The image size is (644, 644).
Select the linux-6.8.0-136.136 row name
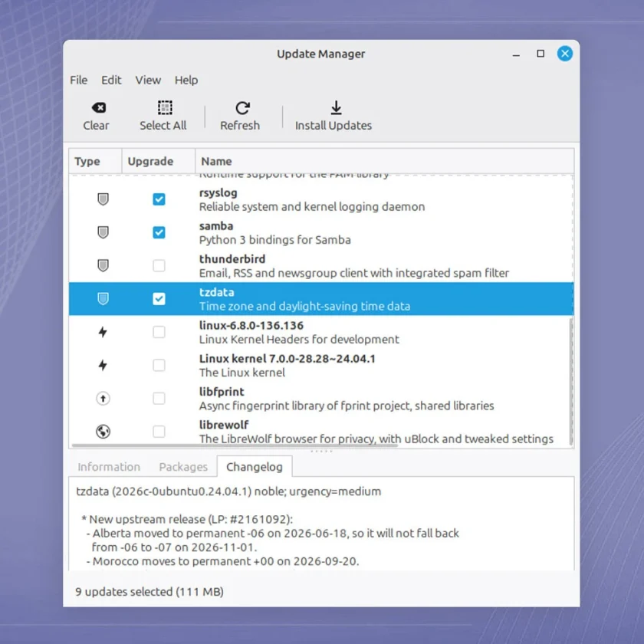pos(251,326)
